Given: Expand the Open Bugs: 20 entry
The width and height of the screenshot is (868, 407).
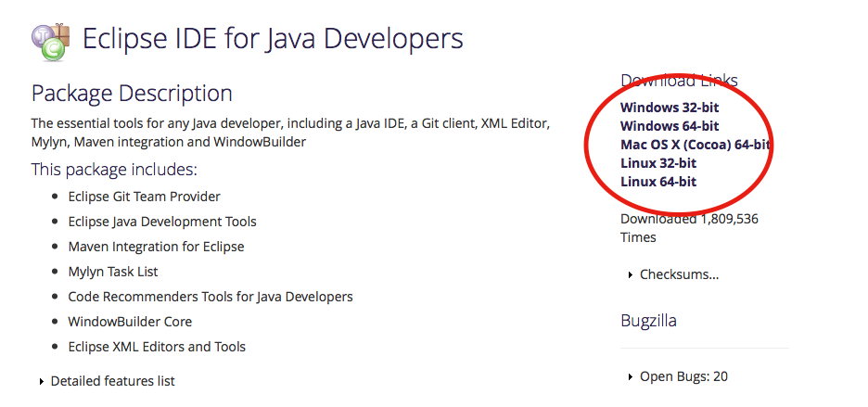Looking at the screenshot, I should coord(678,377).
